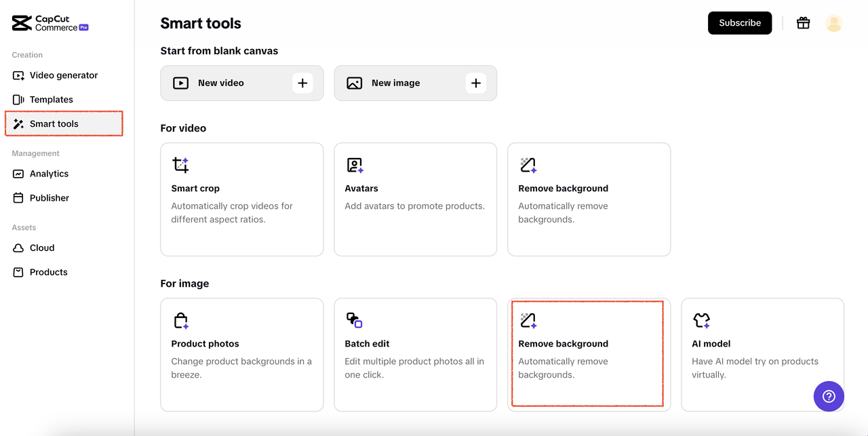This screenshot has height=436, width=868.
Task: Open the Product photos image tool
Action: [241, 354]
